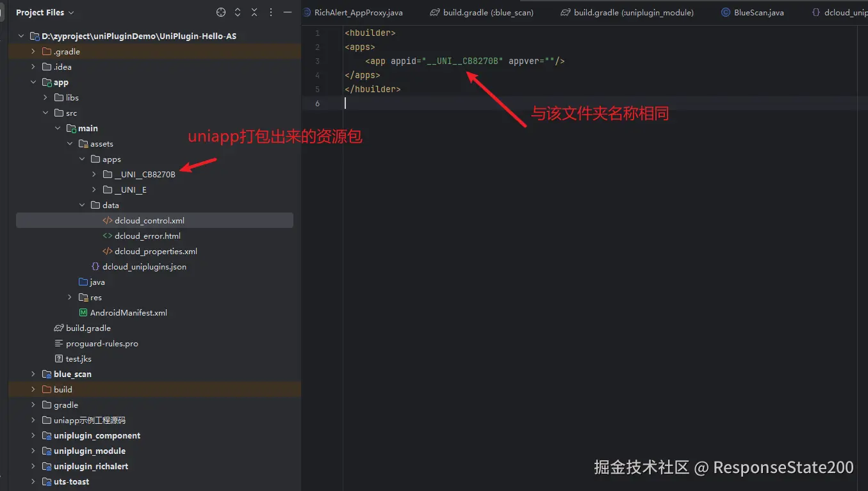The height and width of the screenshot is (491, 868).
Task: Click the __UNI__CB8270B appid value in editor
Action: pyautogui.click(x=463, y=61)
